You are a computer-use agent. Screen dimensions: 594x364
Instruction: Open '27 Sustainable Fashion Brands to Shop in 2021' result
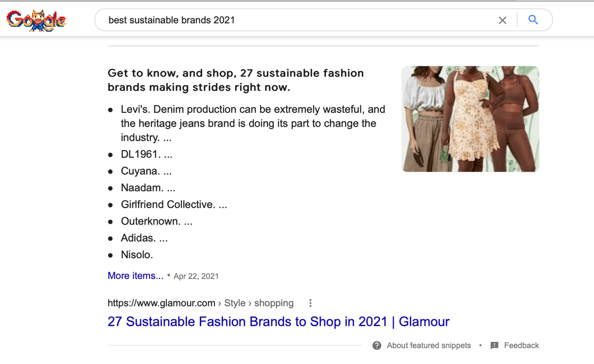pos(278,321)
